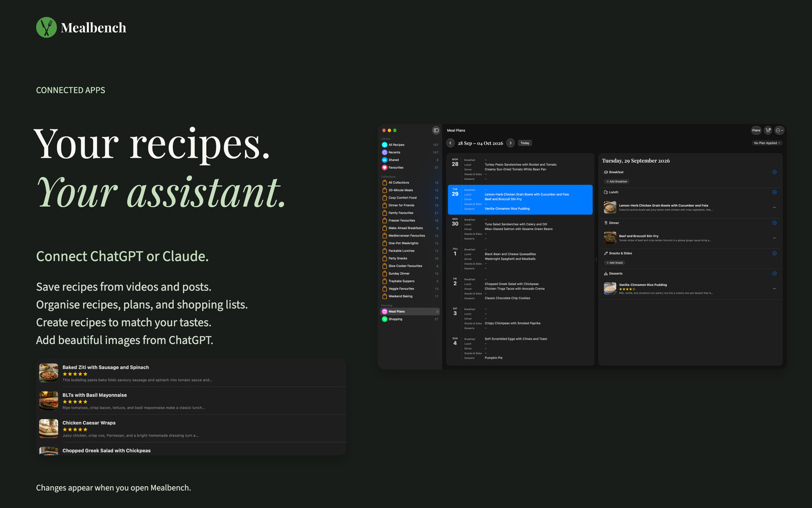The image size is (812, 508).
Task: Click the blue plus icon beside Dinner
Action: coord(774,223)
